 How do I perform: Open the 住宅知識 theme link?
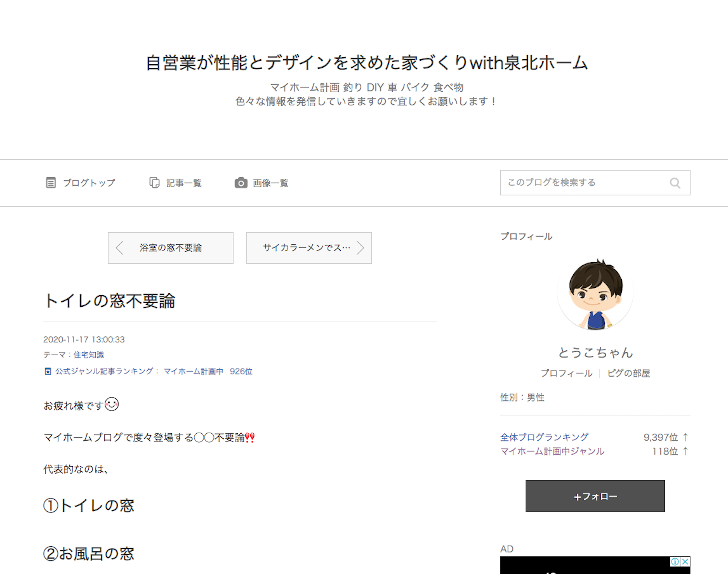(x=89, y=355)
